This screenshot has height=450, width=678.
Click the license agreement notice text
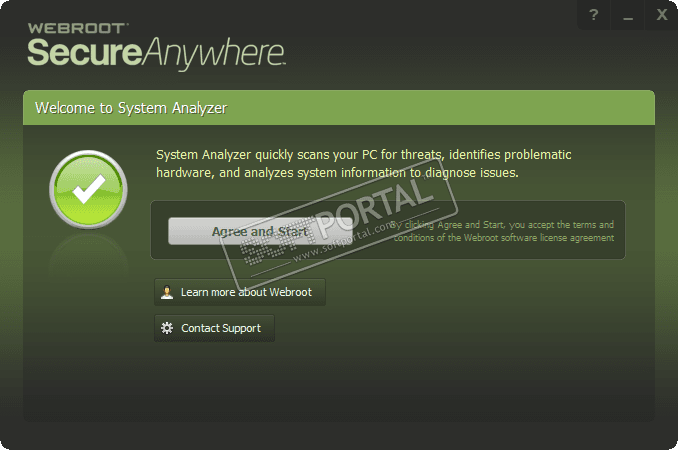point(503,231)
